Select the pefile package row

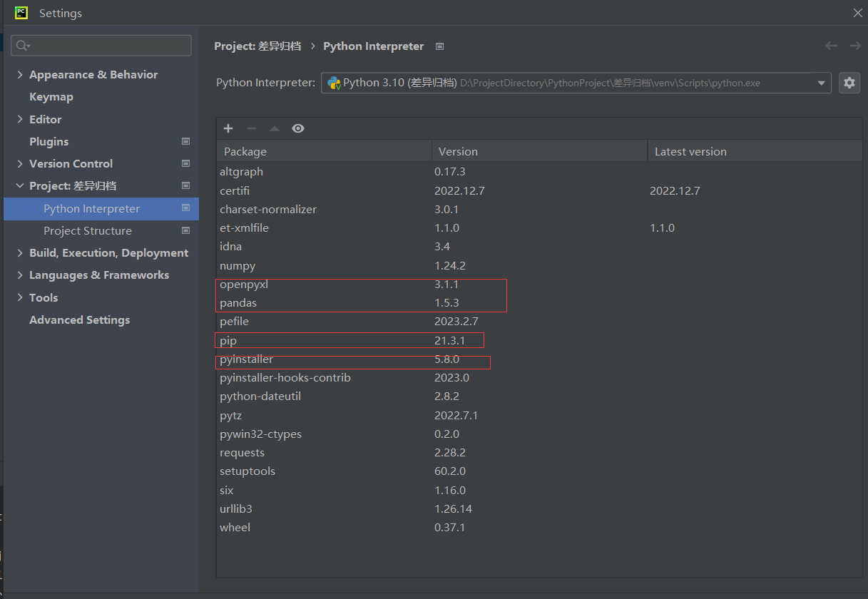point(539,322)
